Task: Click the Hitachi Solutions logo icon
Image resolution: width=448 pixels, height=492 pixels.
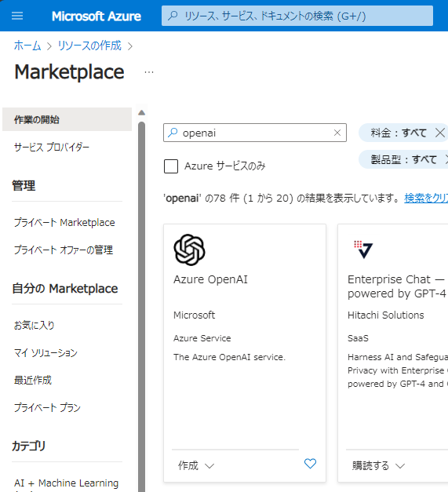Action: click(x=363, y=250)
